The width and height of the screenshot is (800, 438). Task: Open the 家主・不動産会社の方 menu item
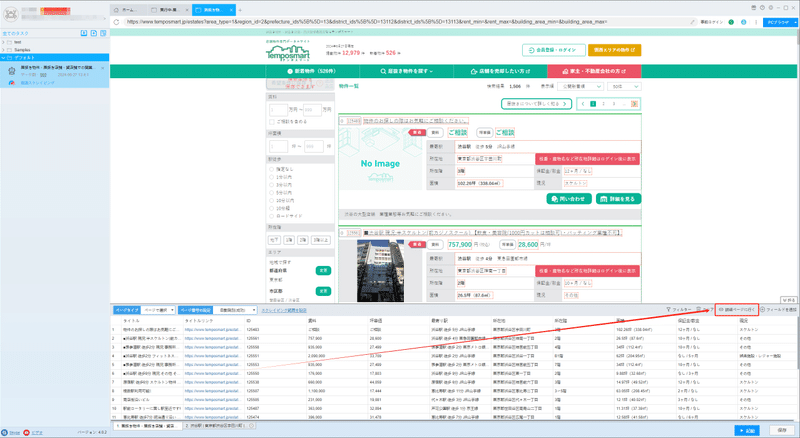pyautogui.click(x=593, y=71)
